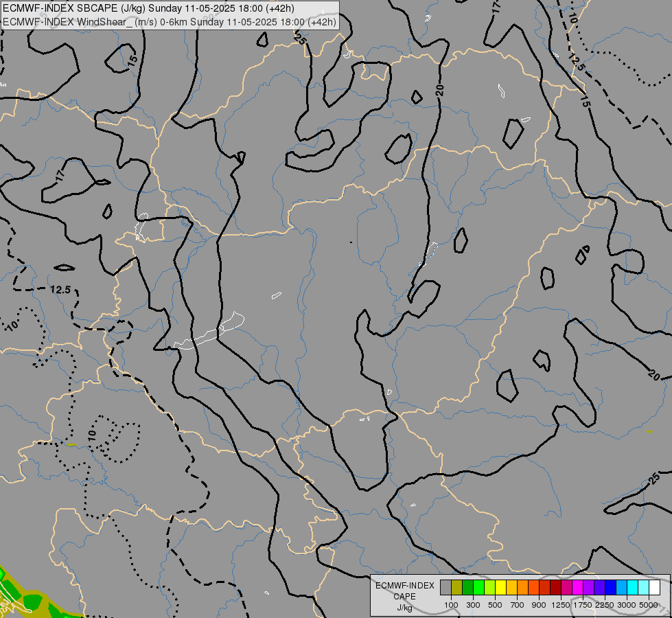Screen dimensions: 672x618
Task: Click the 900 legend scale label
Action: point(539,605)
